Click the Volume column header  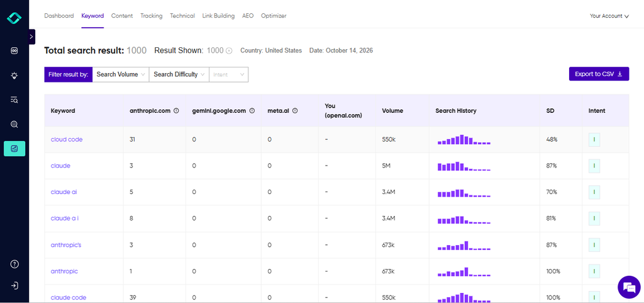pyautogui.click(x=392, y=111)
